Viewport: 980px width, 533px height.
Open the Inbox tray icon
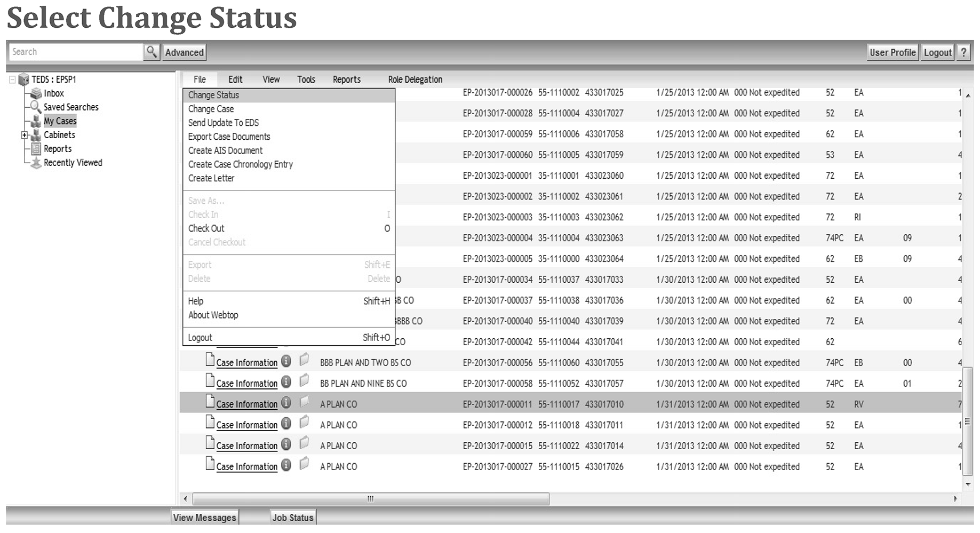pyautogui.click(x=36, y=93)
